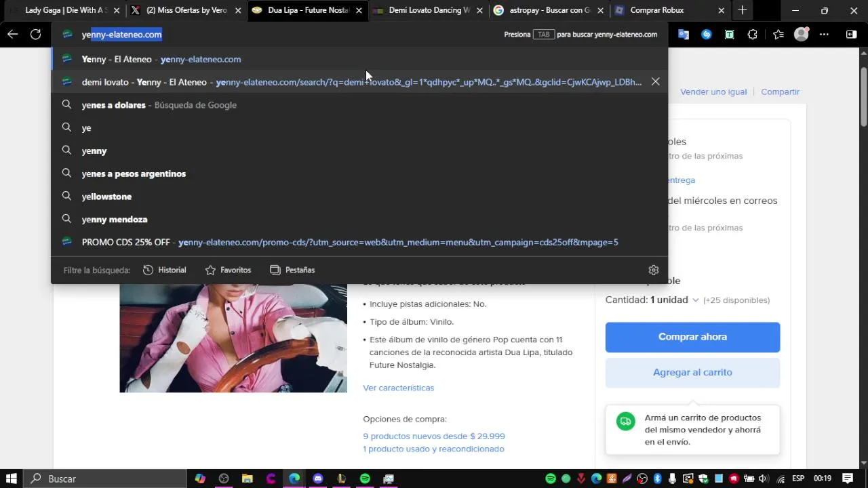Open the clock showing 00:19
The width and height of the screenshot is (868, 488).
click(x=823, y=479)
